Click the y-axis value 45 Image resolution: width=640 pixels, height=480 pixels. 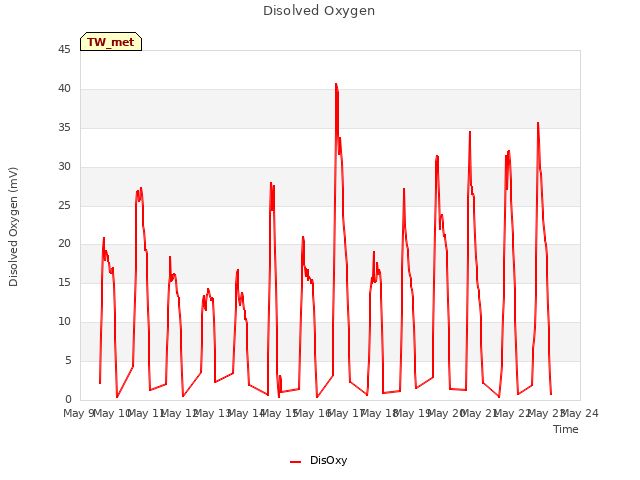pos(64,49)
